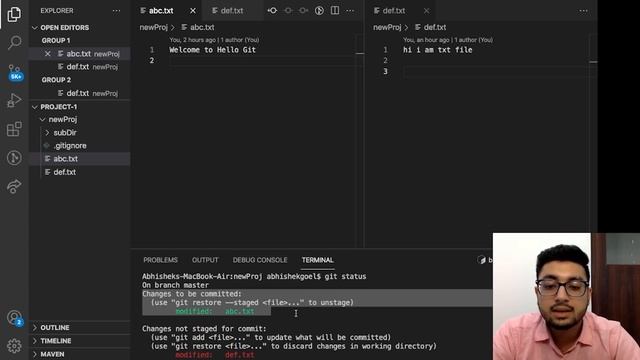The image size is (640, 360).
Task: Click the GROUP 2 header
Action: pyautogui.click(x=56, y=80)
